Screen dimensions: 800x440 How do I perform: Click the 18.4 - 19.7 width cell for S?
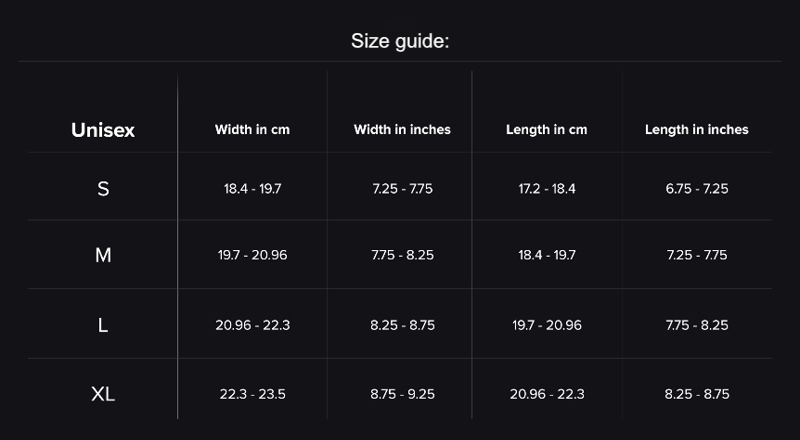coord(252,189)
